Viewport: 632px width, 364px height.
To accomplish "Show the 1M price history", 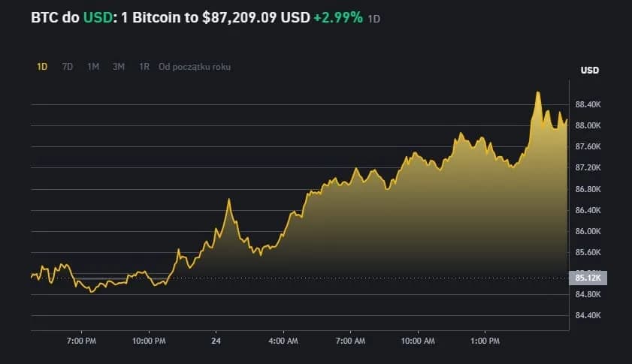I will tap(93, 67).
